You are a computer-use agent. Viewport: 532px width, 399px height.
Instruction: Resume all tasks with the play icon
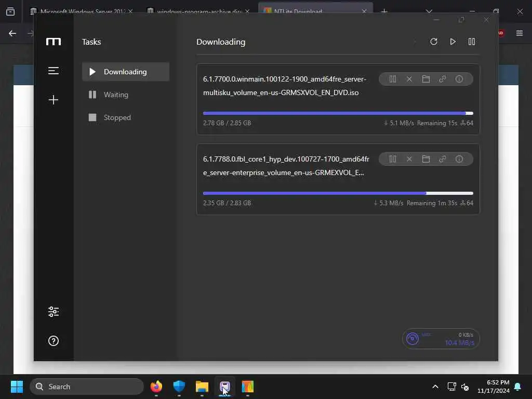point(453,42)
